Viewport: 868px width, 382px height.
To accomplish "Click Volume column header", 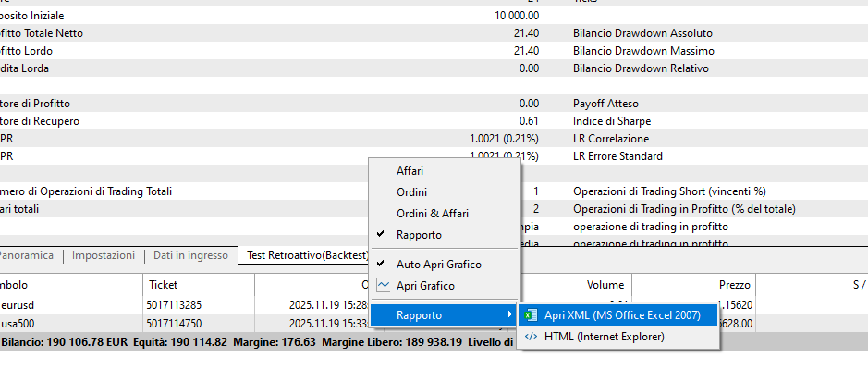I will click(605, 285).
